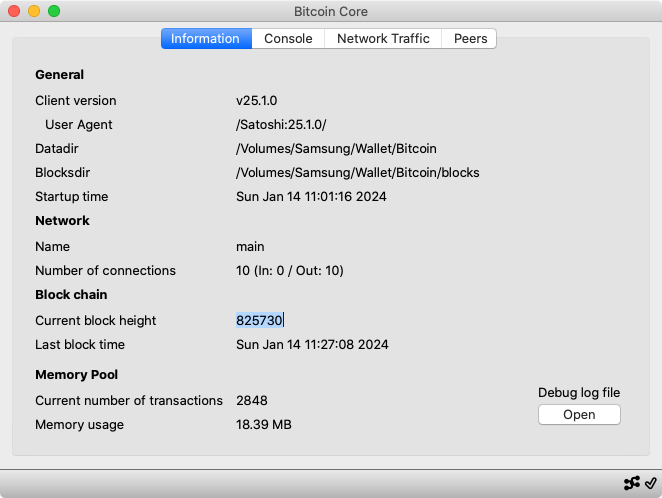Maximize the Bitcoin Core window
Viewport: 662px width, 498px height.
pos(54,11)
